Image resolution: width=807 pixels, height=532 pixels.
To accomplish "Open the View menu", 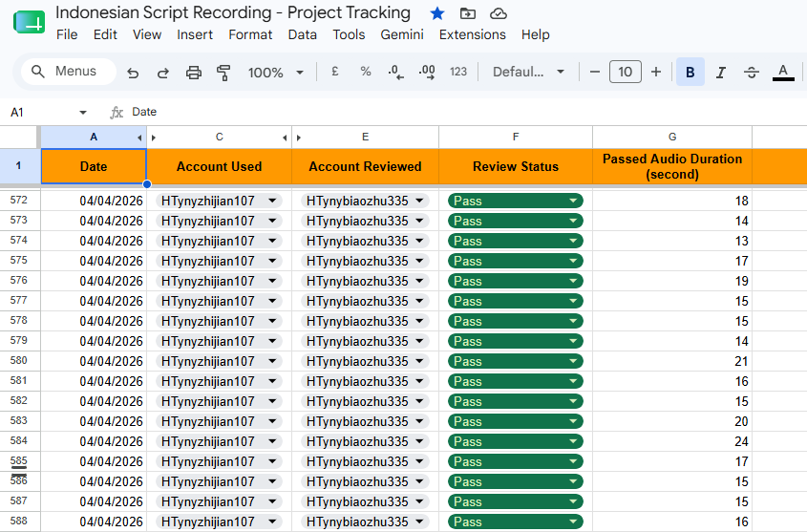I will 147,34.
